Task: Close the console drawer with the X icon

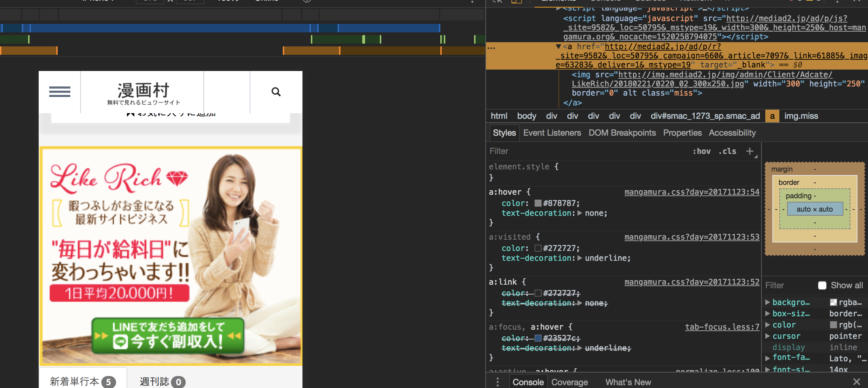Action: click(856, 382)
